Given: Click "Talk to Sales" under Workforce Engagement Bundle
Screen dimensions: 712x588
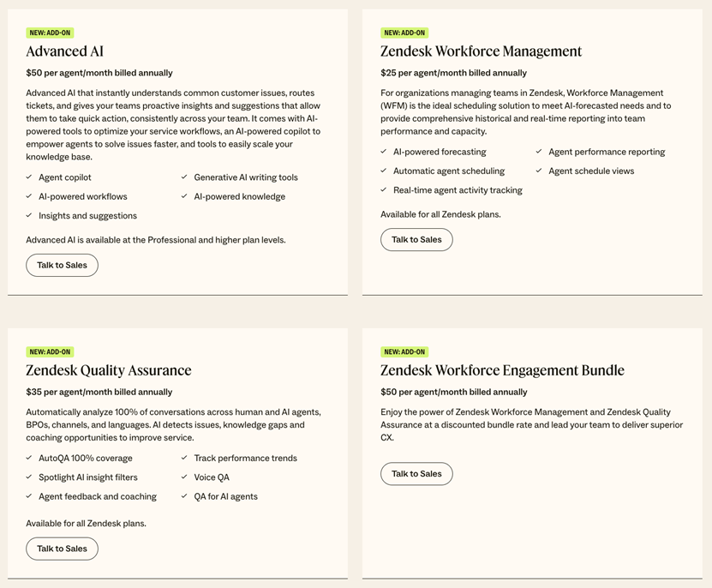Looking at the screenshot, I should (416, 473).
